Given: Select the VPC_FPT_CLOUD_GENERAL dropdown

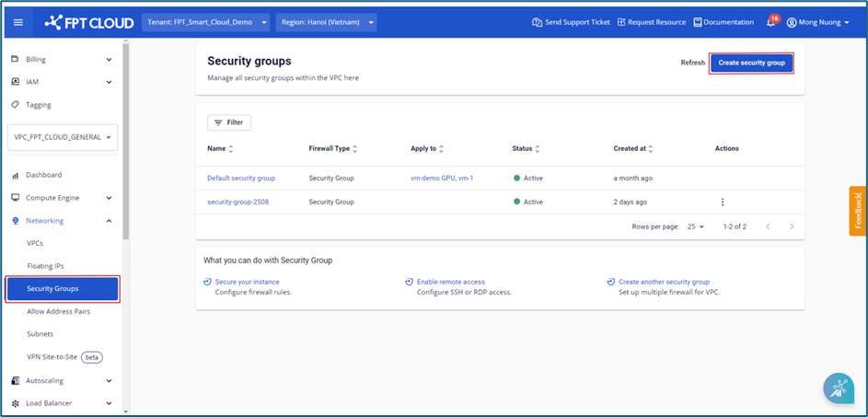Looking at the screenshot, I should coord(63,137).
